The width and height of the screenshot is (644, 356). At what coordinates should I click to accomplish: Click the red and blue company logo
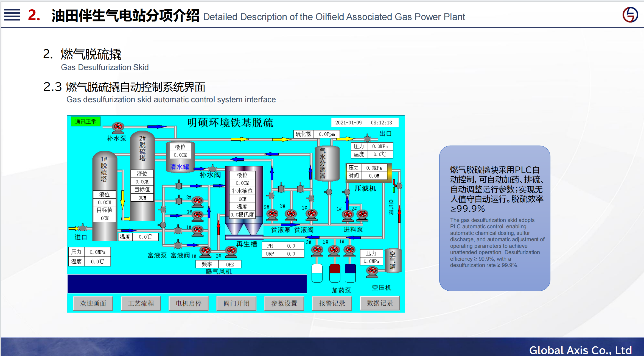click(x=630, y=15)
